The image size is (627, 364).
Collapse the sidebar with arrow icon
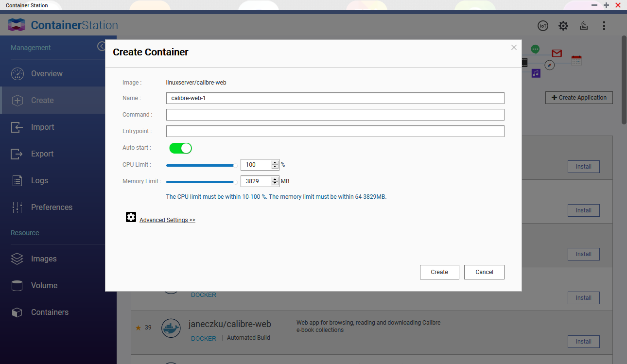pyautogui.click(x=101, y=46)
